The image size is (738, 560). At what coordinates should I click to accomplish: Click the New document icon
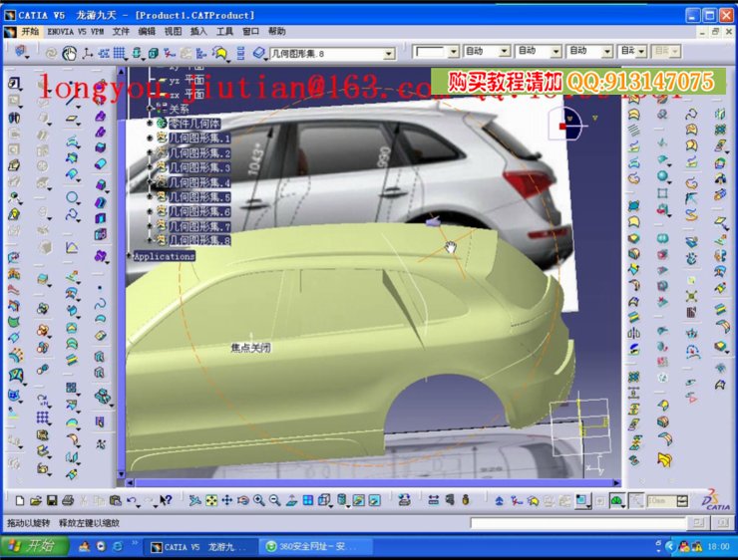click(x=20, y=500)
